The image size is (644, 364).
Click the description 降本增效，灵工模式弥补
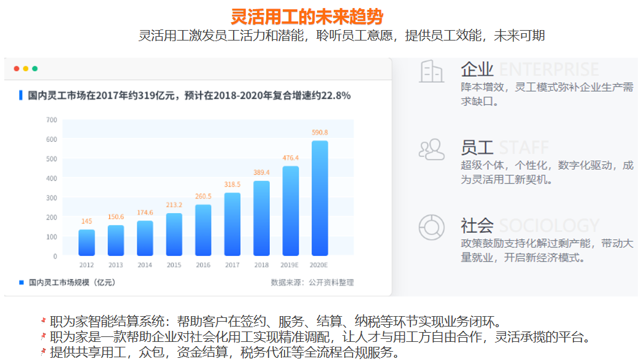pos(547,94)
